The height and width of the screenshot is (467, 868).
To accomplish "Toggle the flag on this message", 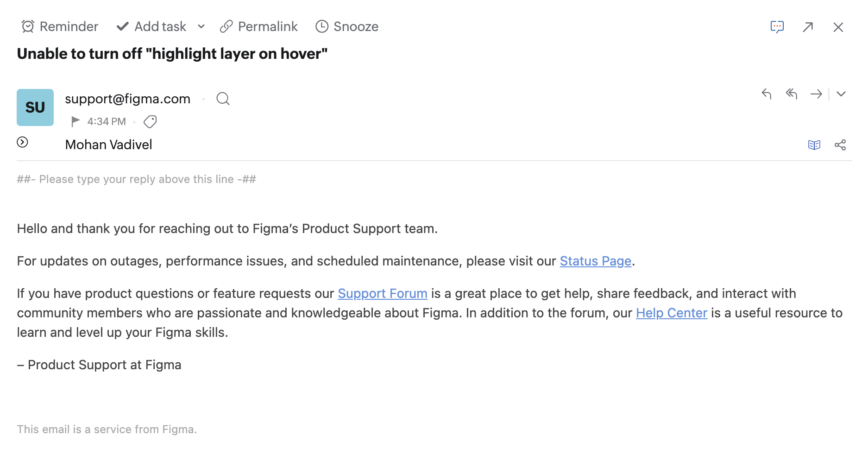I will [75, 121].
